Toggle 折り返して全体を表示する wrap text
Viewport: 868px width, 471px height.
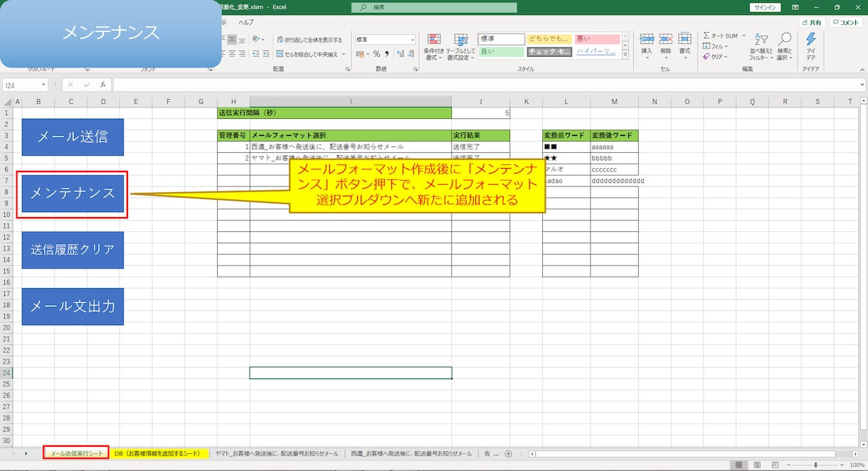coord(310,40)
